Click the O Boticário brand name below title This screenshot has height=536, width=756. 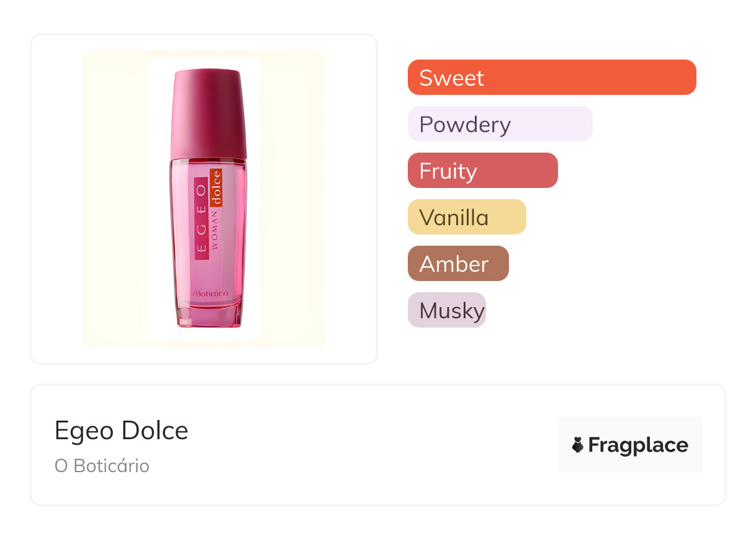pos(102,466)
